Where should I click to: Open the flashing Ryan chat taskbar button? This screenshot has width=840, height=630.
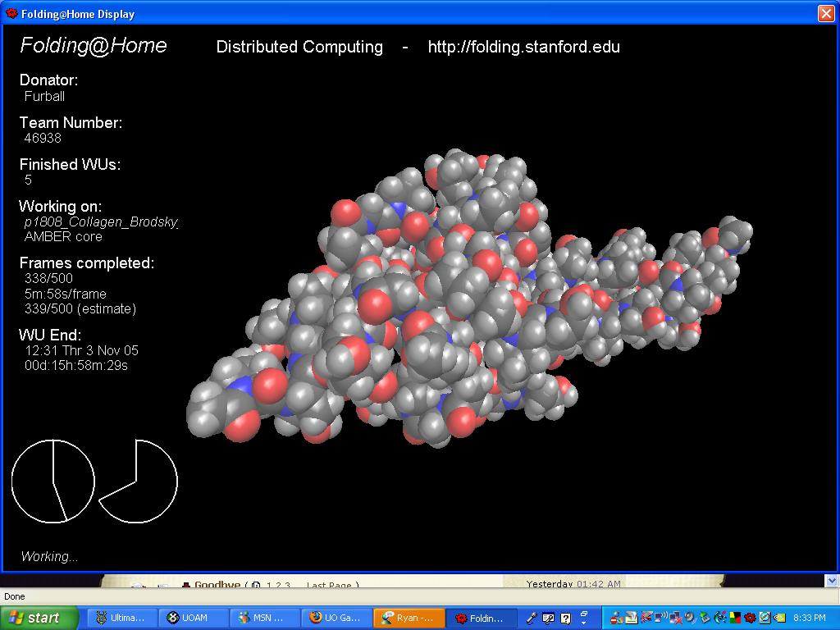click(x=409, y=618)
